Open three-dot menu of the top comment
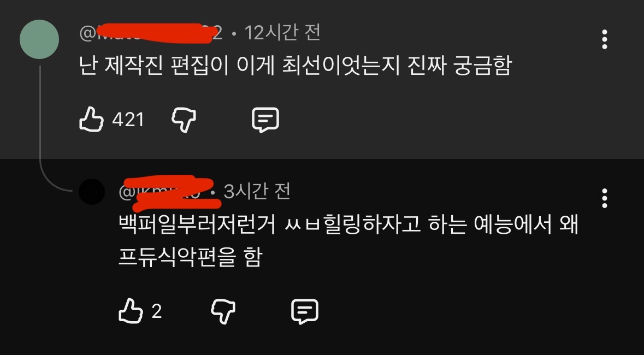644x355 pixels. coord(604,39)
